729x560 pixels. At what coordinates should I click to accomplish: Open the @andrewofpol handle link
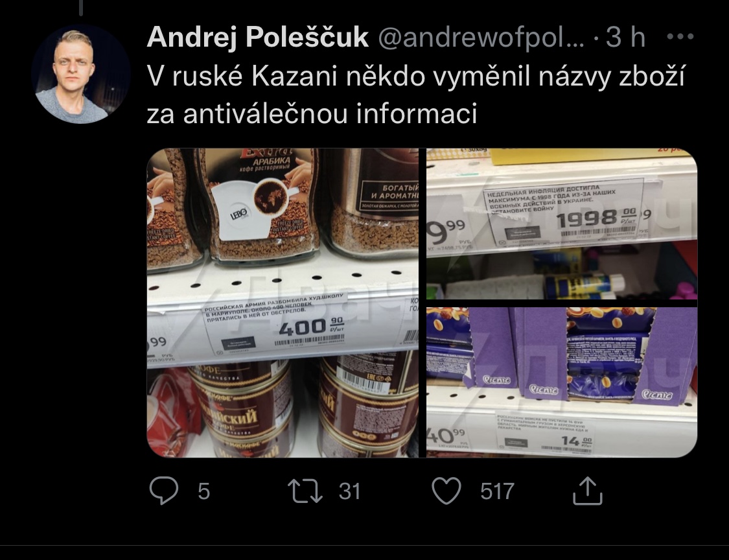coord(481,37)
